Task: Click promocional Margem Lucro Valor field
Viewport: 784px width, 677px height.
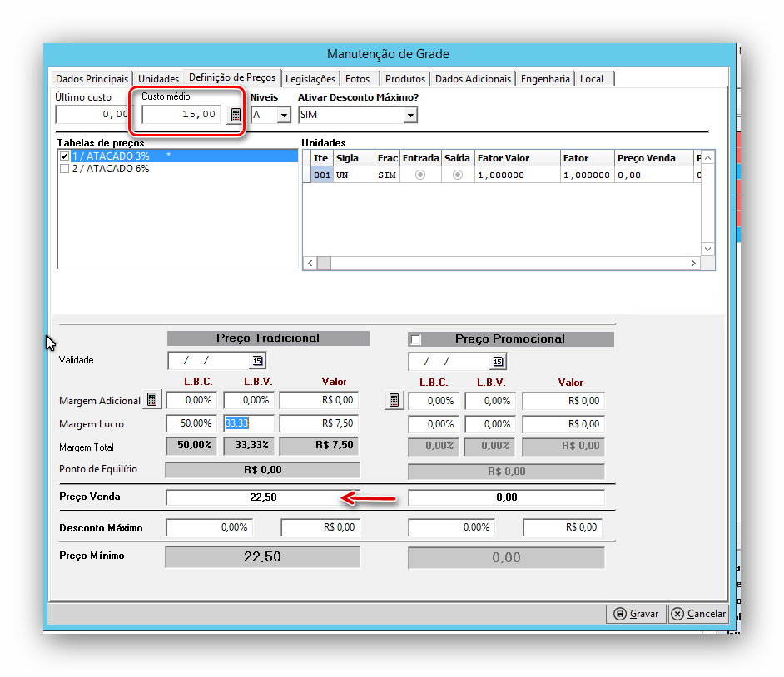Action: coord(563,424)
